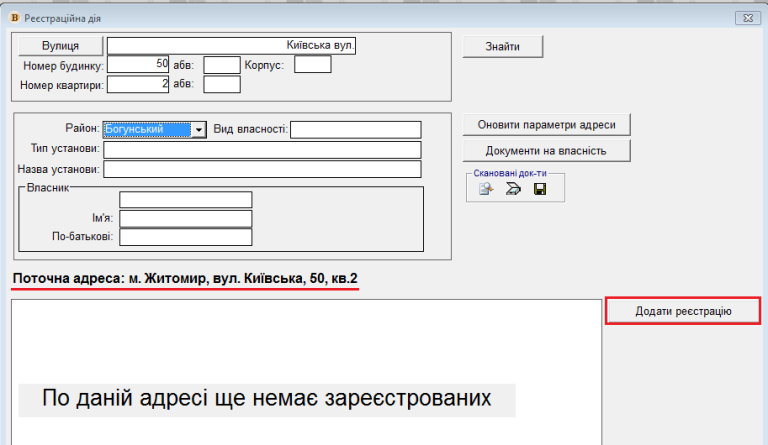
Task: Click the Тип установи field
Action: click(x=262, y=149)
